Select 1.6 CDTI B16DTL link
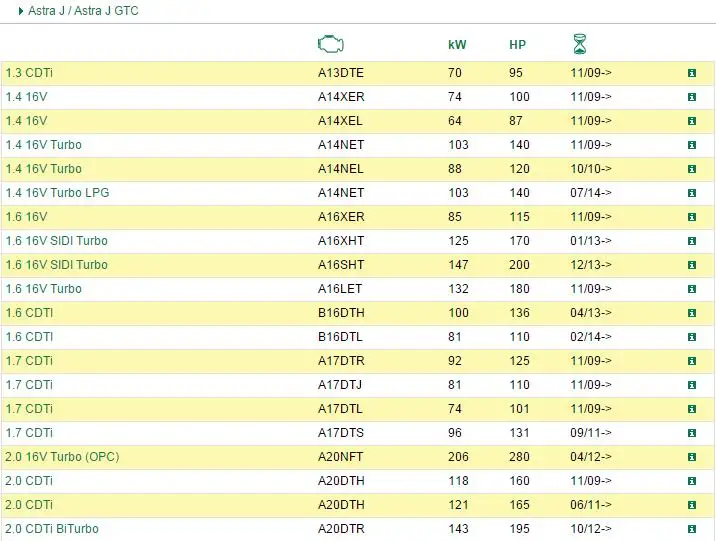Screen dimensions: 716x541 [29, 337]
